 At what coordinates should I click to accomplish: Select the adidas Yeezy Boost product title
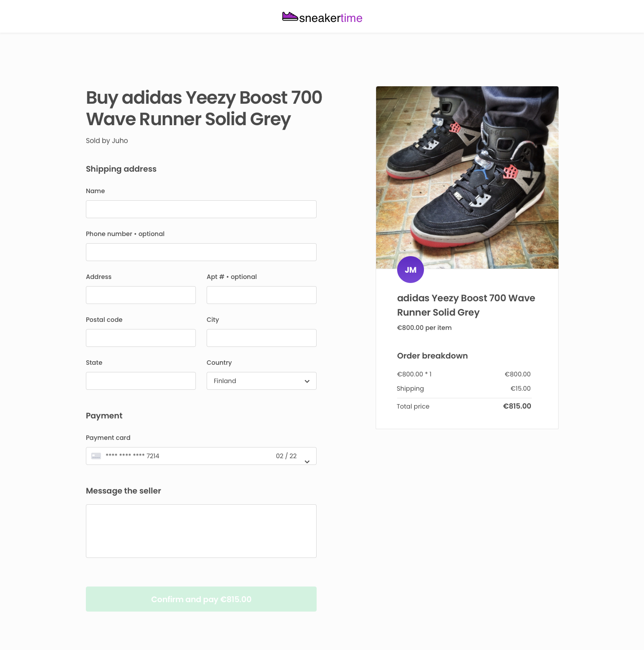(x=466, y=305)
